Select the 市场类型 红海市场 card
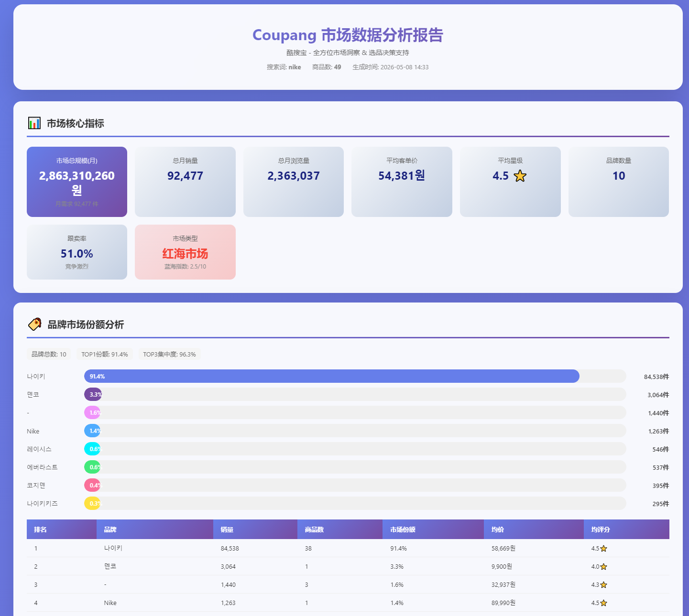Viewport: 689px width, 616px height. [x=185, y=252]
